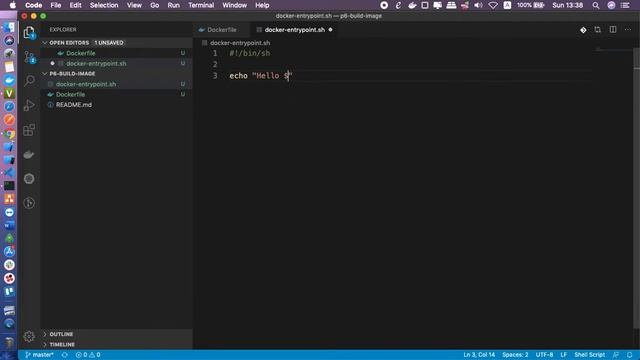640x360 pixels.
Task: Click the volume icon in menu bar
Action: (x=478, y=5)
